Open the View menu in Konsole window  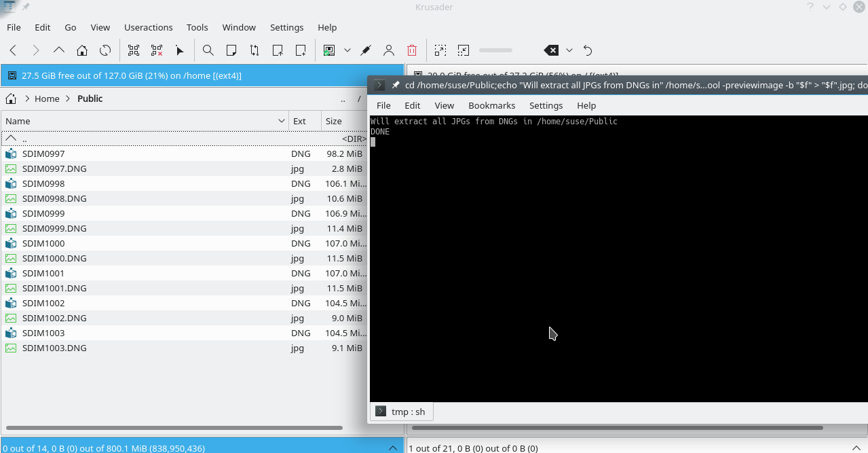pyautogui.click(x=445, y=105)
